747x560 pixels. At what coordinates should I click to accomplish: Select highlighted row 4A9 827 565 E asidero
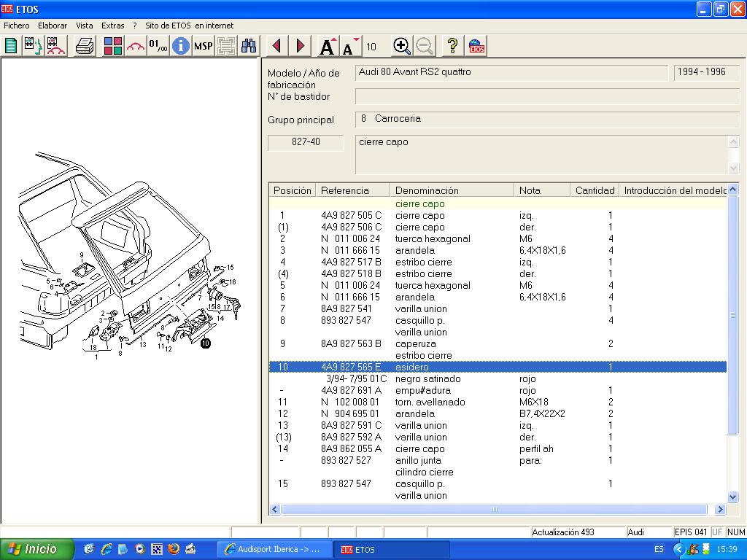[x=498, y=367]
